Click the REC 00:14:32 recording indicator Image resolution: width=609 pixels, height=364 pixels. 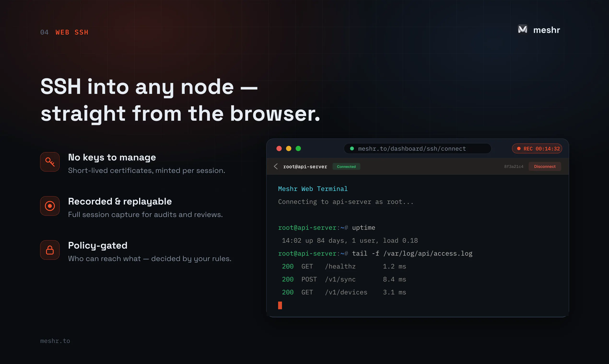tap(537, 149)
